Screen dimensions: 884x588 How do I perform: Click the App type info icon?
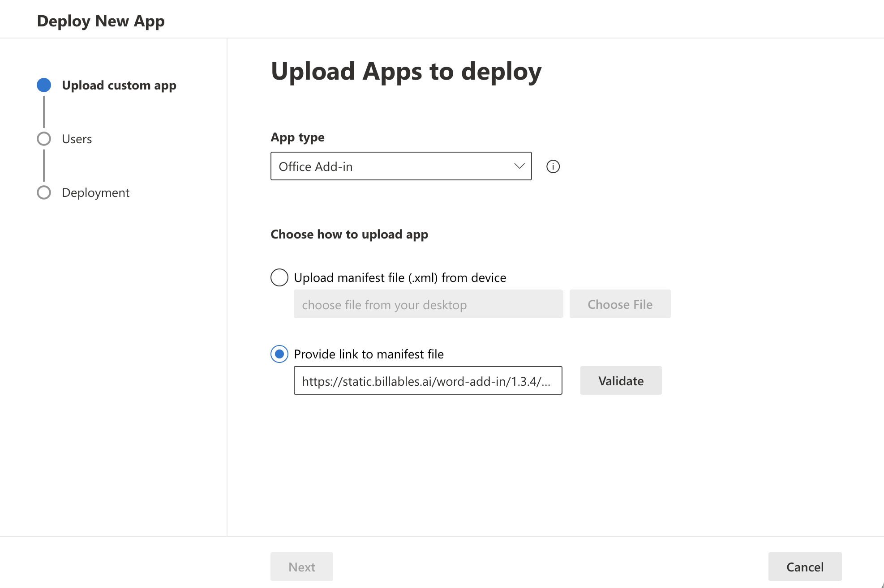[x=553, y=166]
